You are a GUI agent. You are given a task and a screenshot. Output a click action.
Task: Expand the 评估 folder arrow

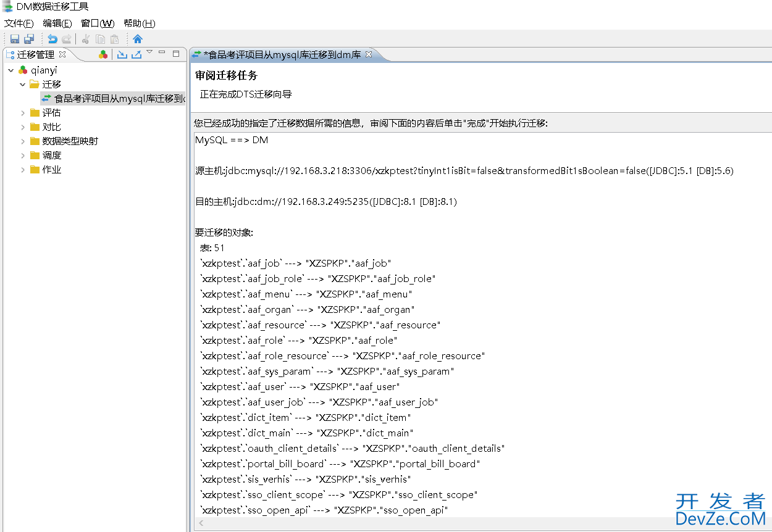tap(23, 112)
